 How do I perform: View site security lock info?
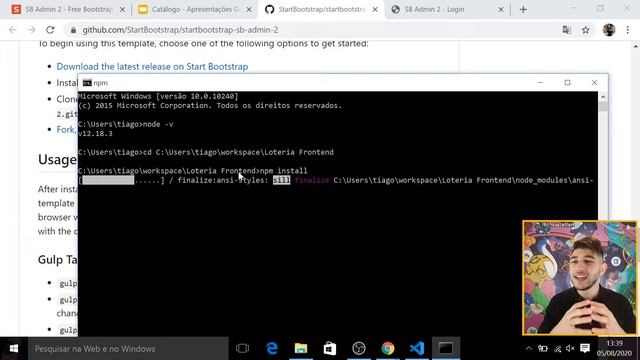pyautogui.click(x=73, y=30)
